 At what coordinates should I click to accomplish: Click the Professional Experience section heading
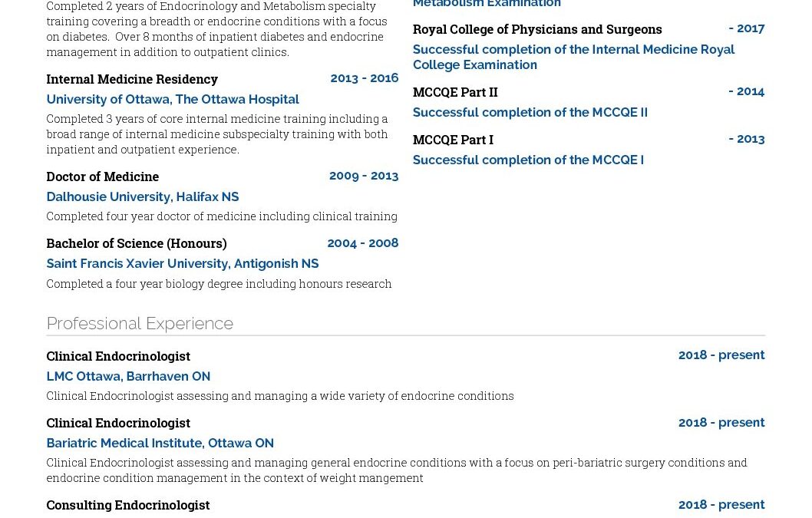[x=140, y=323]
